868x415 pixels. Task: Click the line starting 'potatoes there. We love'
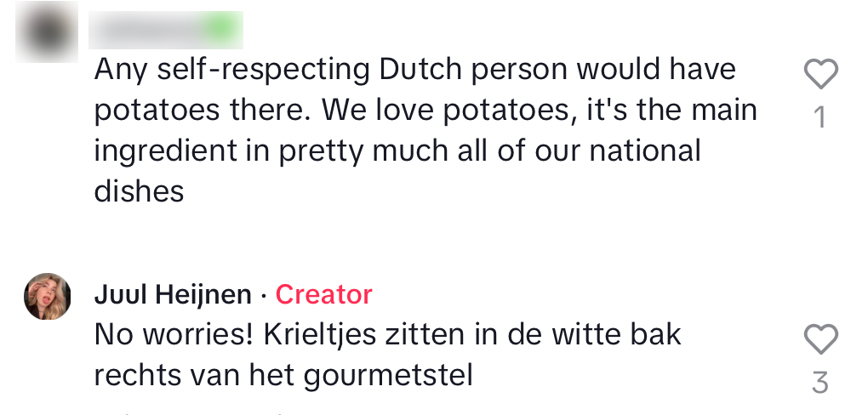(425, 110)
